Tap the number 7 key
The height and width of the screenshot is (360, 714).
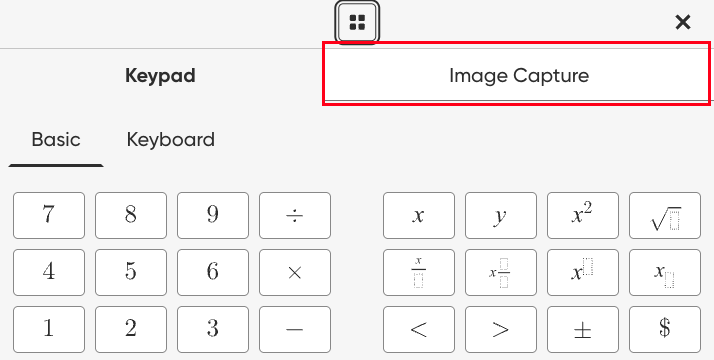point(49,216)
